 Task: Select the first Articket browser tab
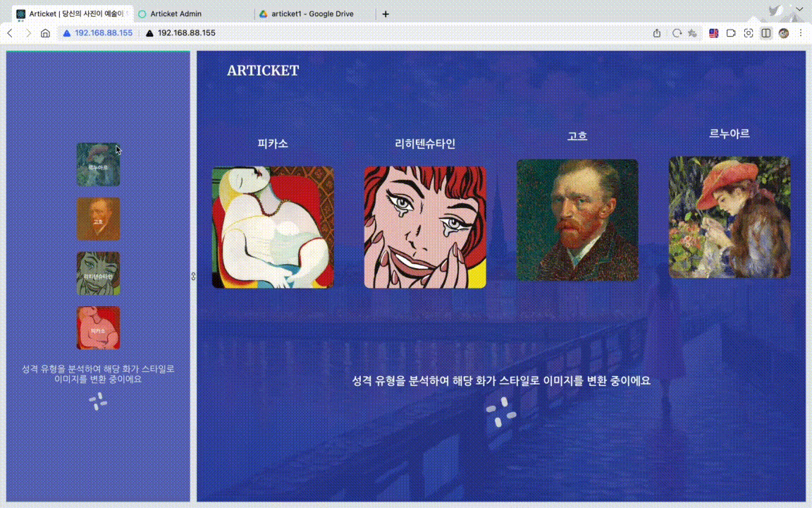(x=73, y=14)
